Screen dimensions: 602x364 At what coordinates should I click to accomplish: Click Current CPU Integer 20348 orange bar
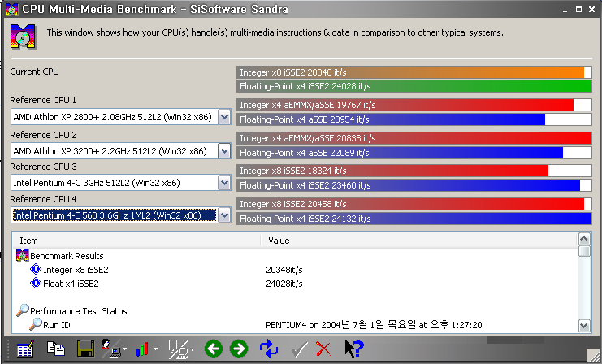click(x=414, y=72)
